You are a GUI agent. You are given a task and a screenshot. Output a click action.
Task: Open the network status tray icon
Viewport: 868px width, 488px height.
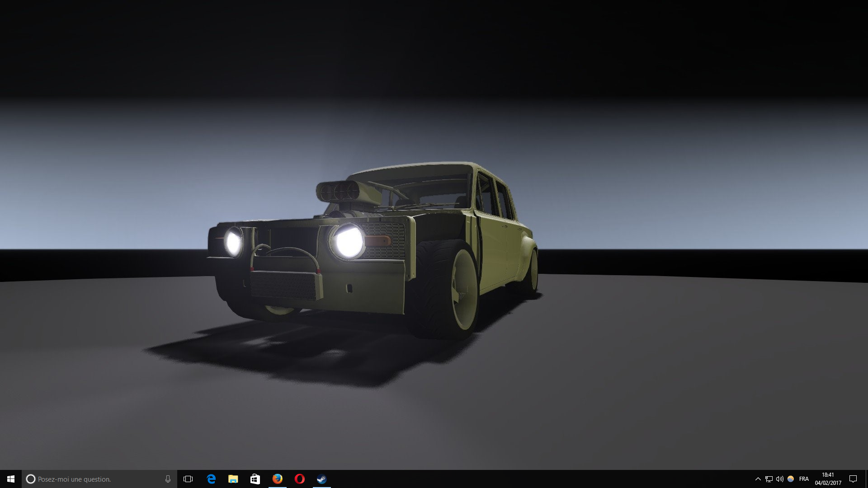click(769, 479)
